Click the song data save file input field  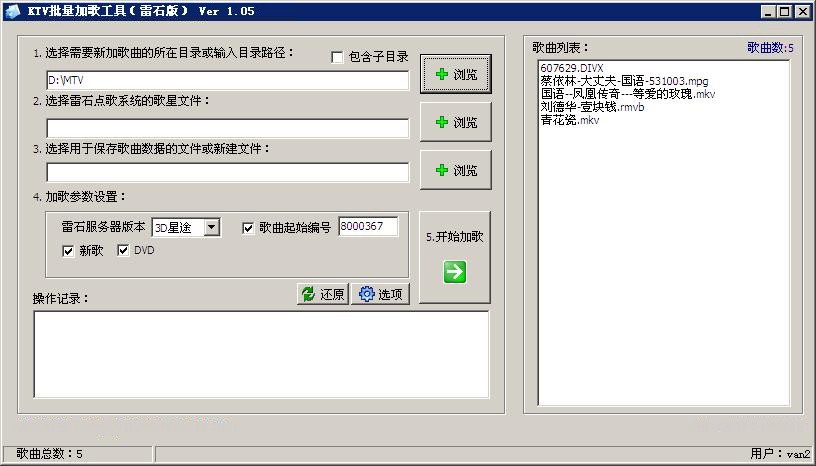(227, 172)
